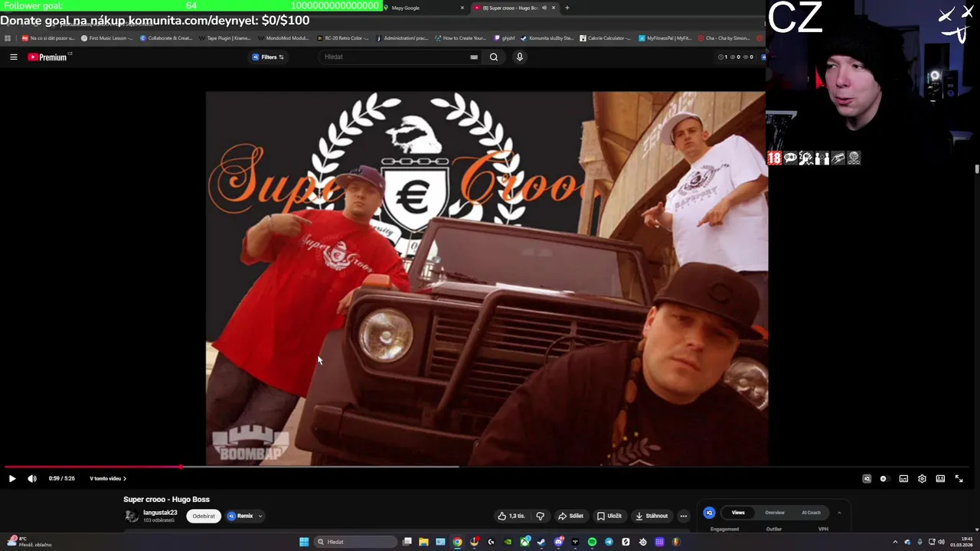This screenshot has width=980, height=551.
Task: Open the Windows Start menu
Action: (x=304, y=542)
